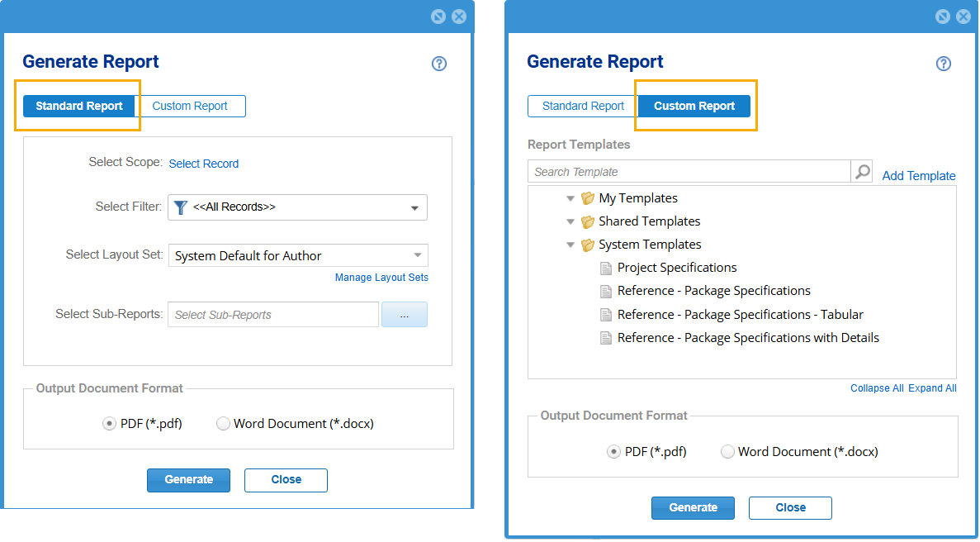Viewport: 980px width, 542px height.
Task: Switch to Standard Report tab above Report Templates
Action: click(x=583, y=106)
